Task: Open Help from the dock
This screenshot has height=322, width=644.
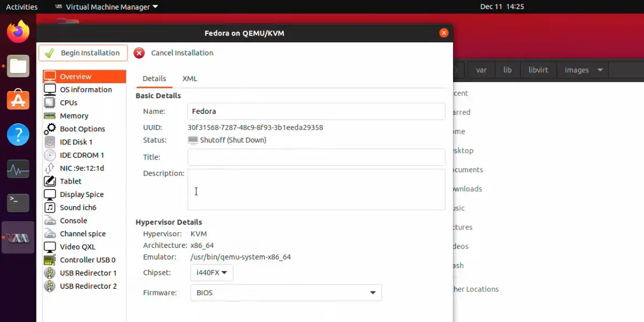Action: pyautogui.click(x=18, y=135)
